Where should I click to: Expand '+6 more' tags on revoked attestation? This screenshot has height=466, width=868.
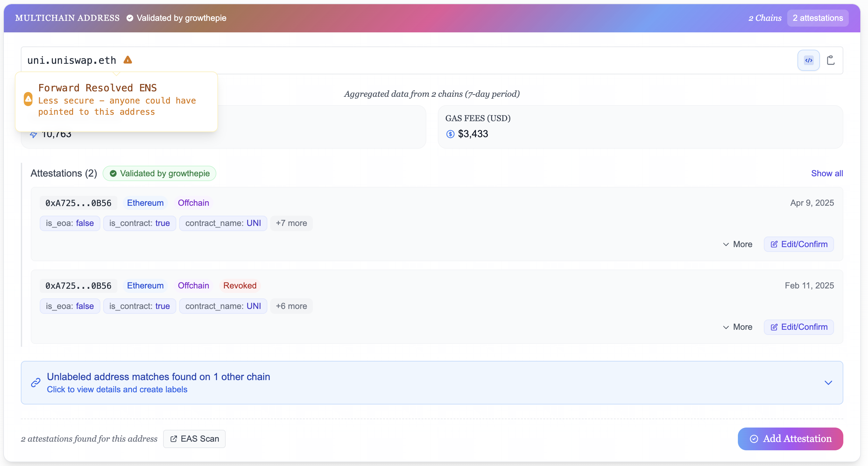coord(291,306)
